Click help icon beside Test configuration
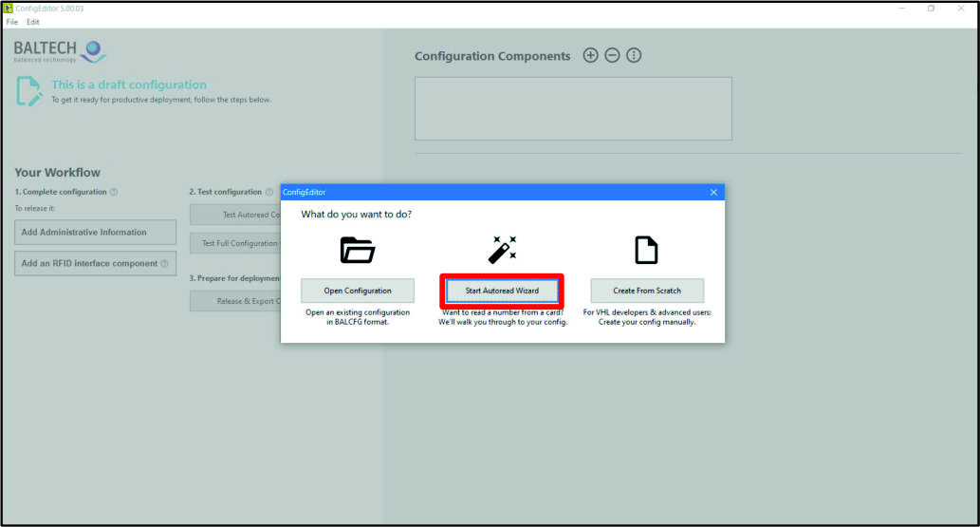Image resolution: width=980 pixels, height=527 pixels. pyautogui.click(x=269, y=192)
